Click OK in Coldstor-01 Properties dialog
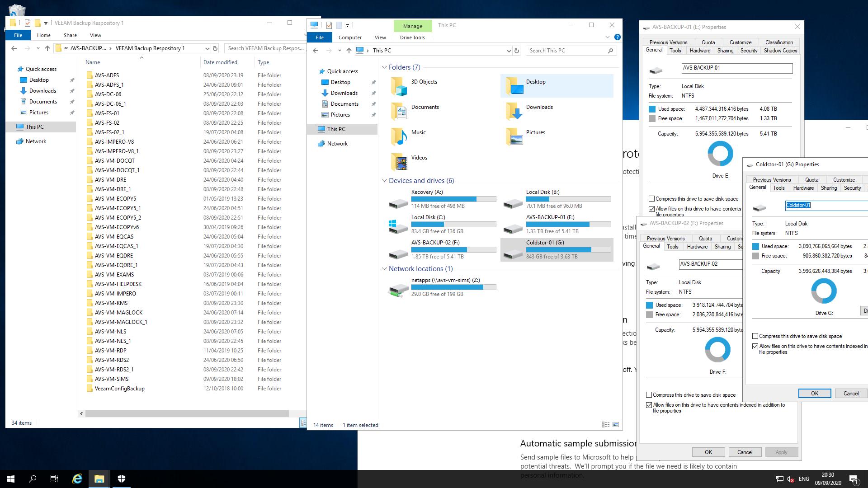 coord(814,394)
